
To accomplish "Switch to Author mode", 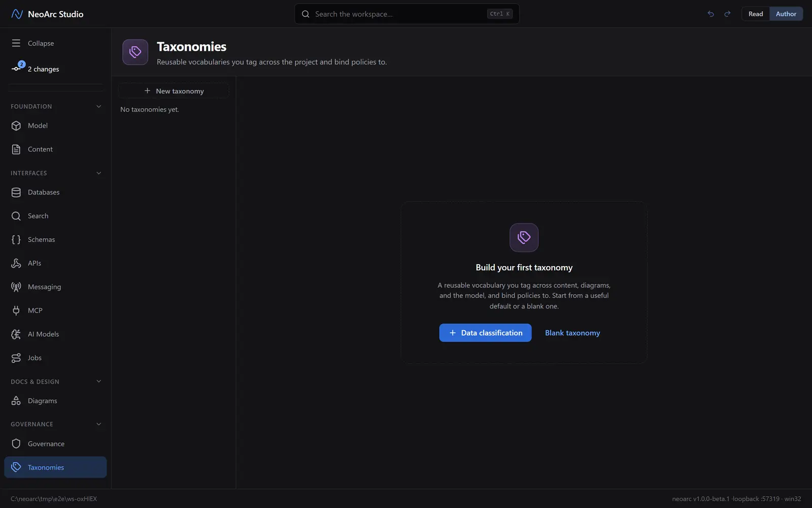I will (x=786, y=14).
